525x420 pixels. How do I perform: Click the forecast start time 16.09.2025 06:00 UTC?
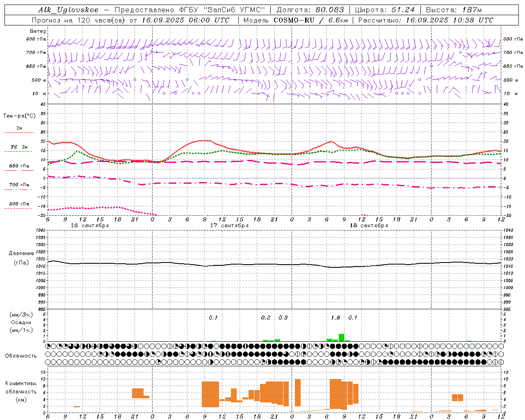click(185, 20)
